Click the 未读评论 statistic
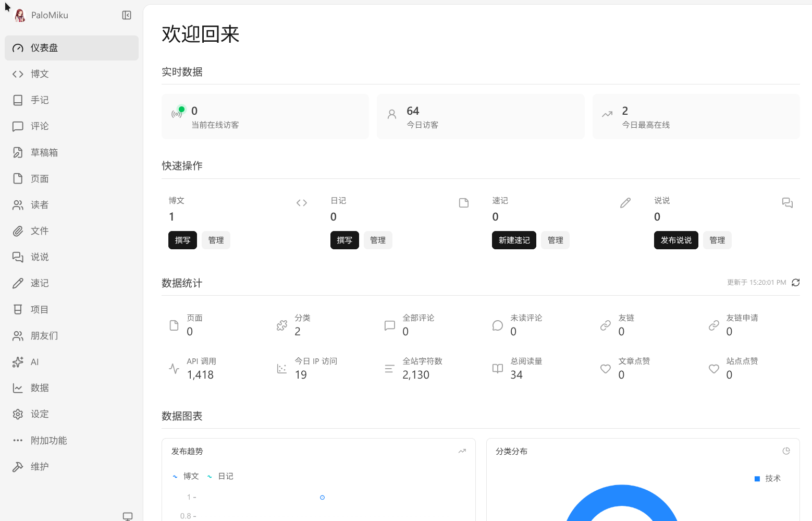Image resolution: width=812 pixels, height=521 pixels. [x=517, y=325]
